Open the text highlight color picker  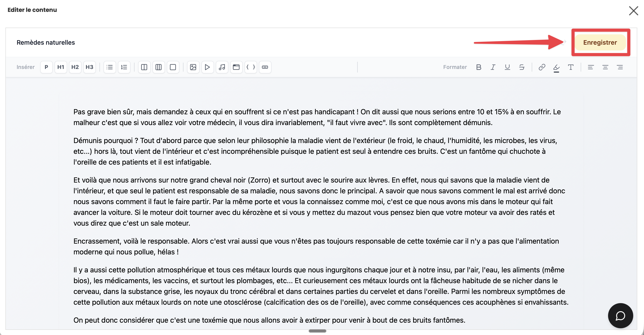click(556, 67)
